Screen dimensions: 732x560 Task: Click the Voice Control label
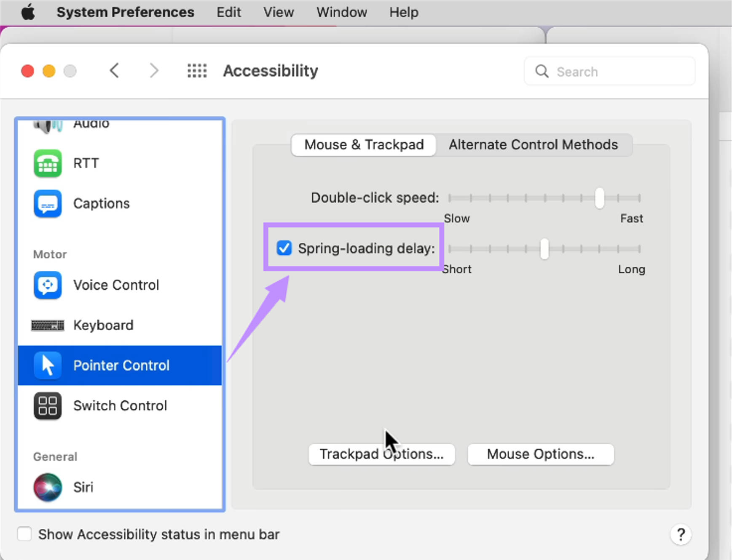point(116,285)
